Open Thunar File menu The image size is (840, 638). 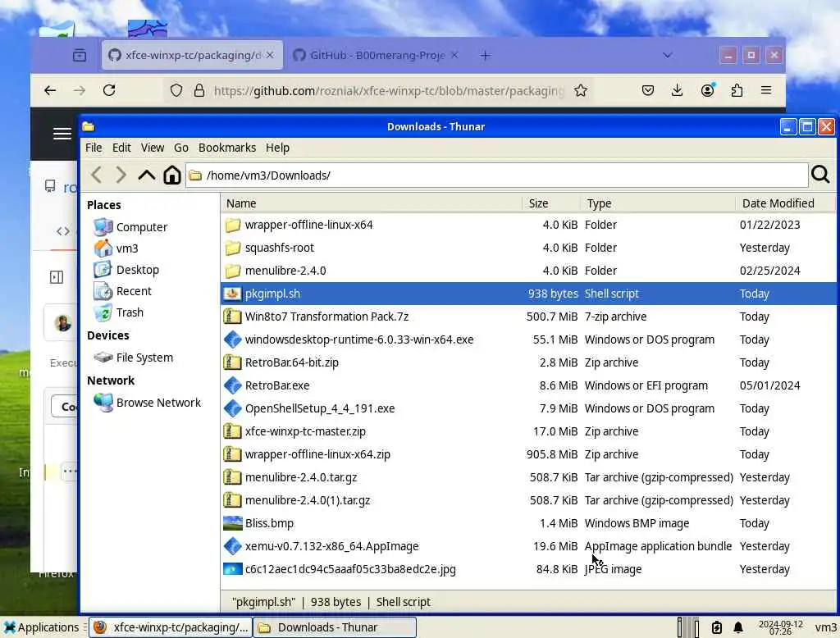point(94,148)
